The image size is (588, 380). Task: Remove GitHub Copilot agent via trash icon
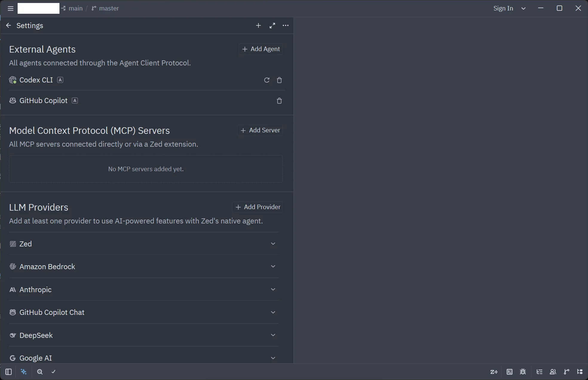[279, 101]
